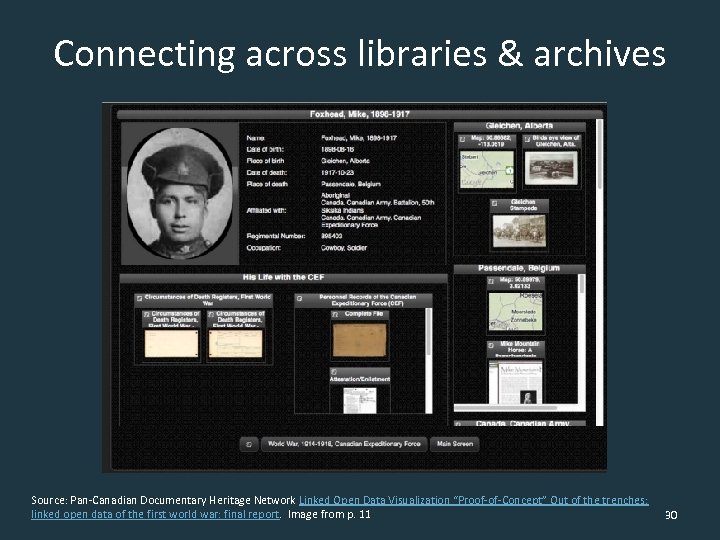Click the icon on the second Death Registers sub-card

[211, 315]
